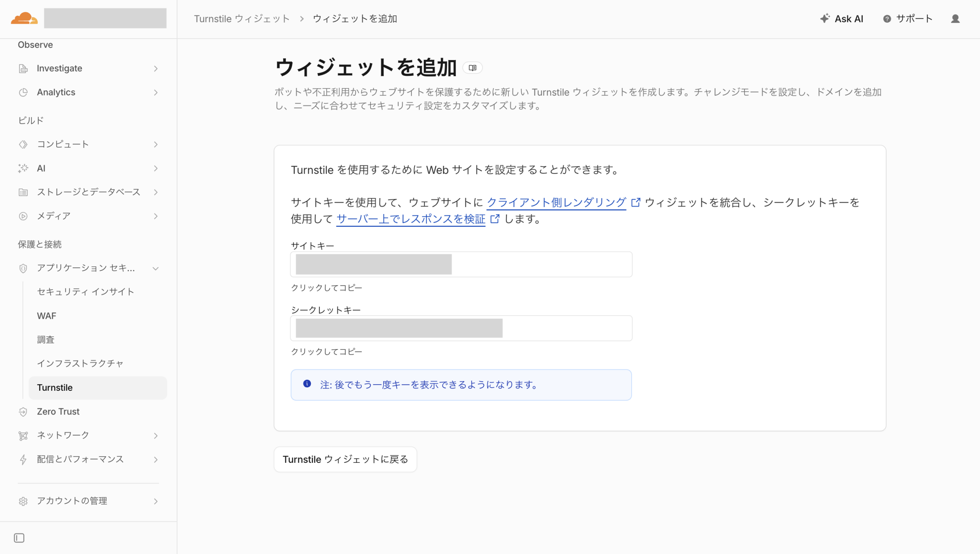The width and height of the screenshot is (980, 554).
Task: Click the Cloudflare logo icon
Action: click(x=24, y=18)
